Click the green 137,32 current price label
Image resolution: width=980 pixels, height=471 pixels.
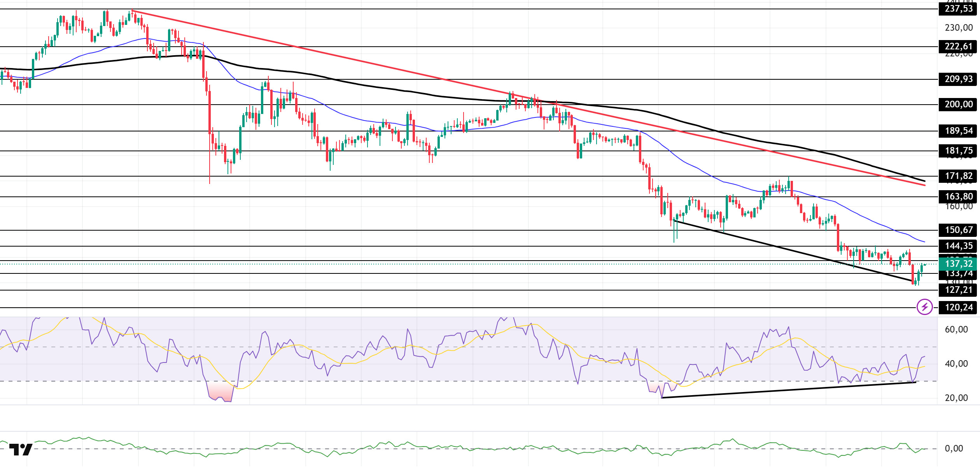[958, 264]
